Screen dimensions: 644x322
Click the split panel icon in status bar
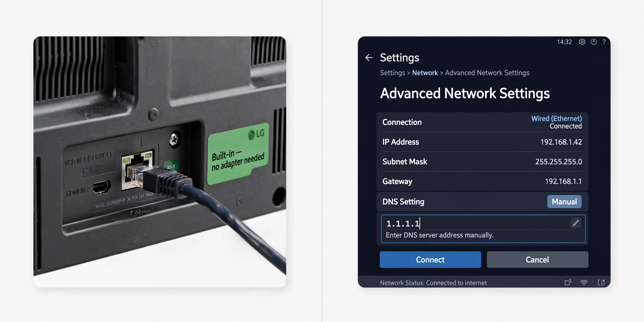point(601,283)
